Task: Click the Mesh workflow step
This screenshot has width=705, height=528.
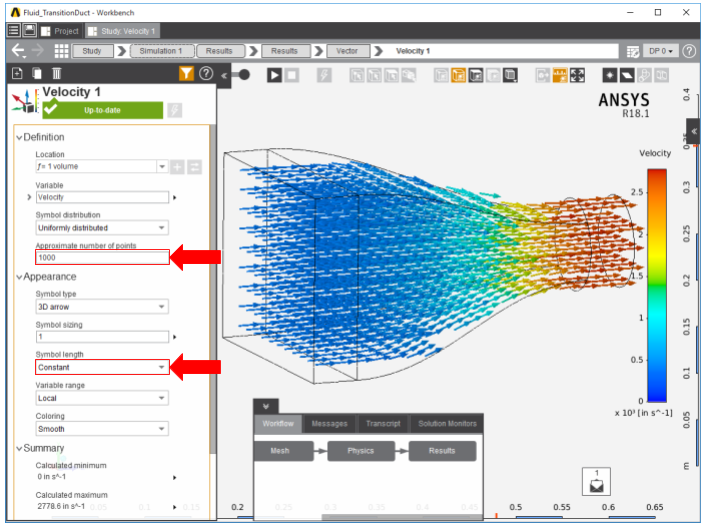Action: click(x=284, y=451)
